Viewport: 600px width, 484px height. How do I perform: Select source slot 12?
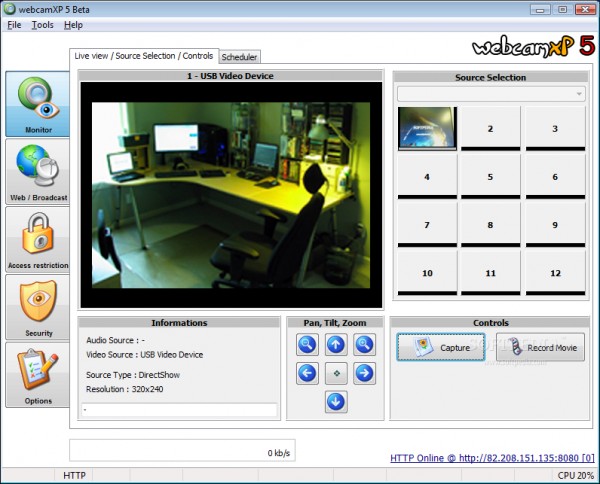[555, 273]
